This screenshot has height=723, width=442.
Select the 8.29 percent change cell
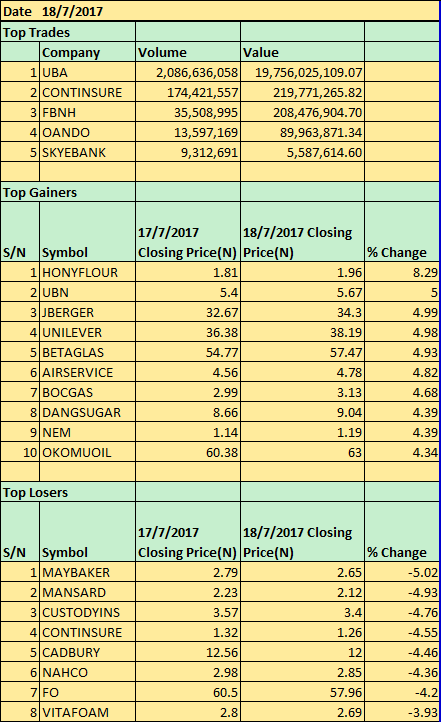click(402, 273)
